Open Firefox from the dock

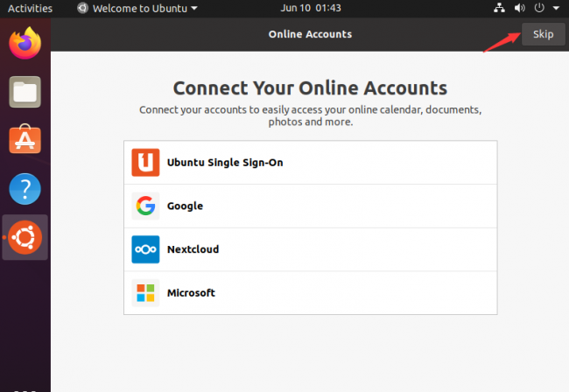click(25, 43)
